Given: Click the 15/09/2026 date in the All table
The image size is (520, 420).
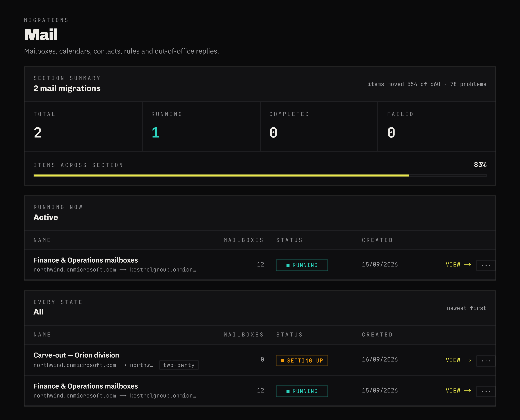Looking at the screenshot, I should 380,390.
